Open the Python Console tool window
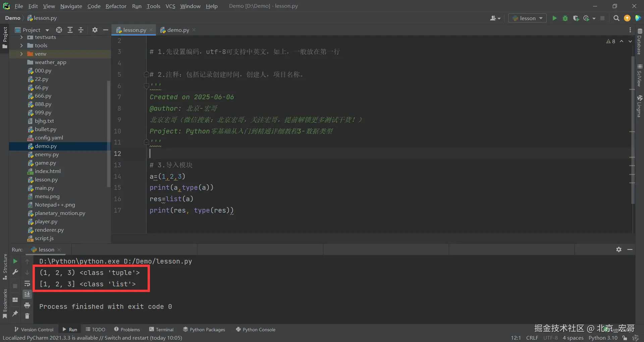The image size is (644, 342). pyautogui.click(x=256, y=330)
